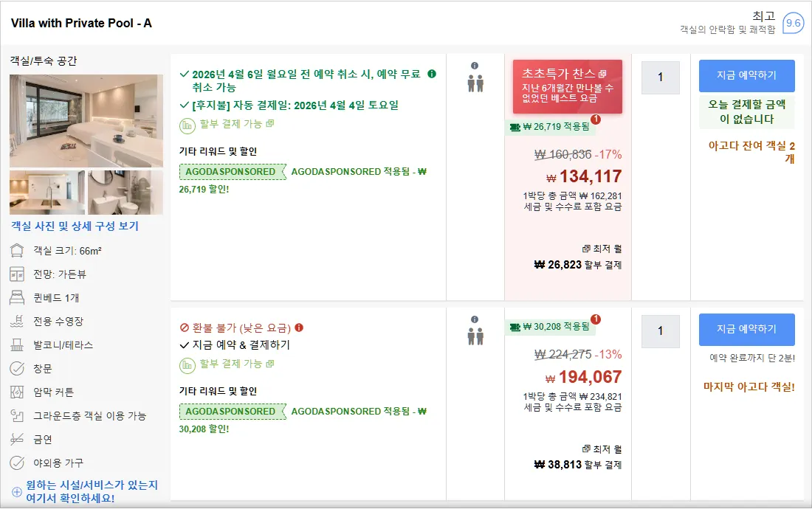Click [후지불] 자동 결제일 text
The height and width of the screenshot is (509, 812).
(x=295, y=105)
